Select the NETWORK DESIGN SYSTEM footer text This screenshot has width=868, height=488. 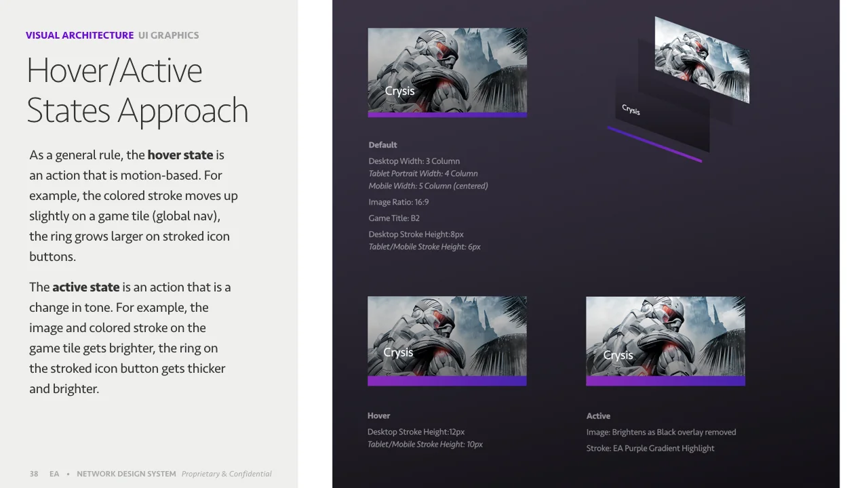pos(126,474)
